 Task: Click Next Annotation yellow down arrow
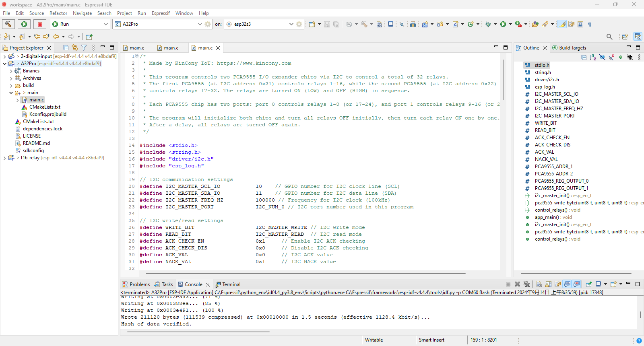(x=6, y=37)
